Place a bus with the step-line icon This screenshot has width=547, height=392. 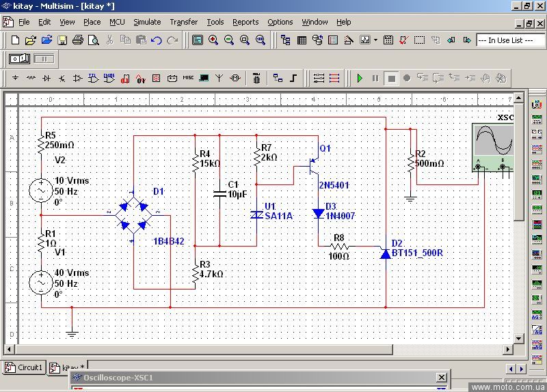tap(293, 78)
